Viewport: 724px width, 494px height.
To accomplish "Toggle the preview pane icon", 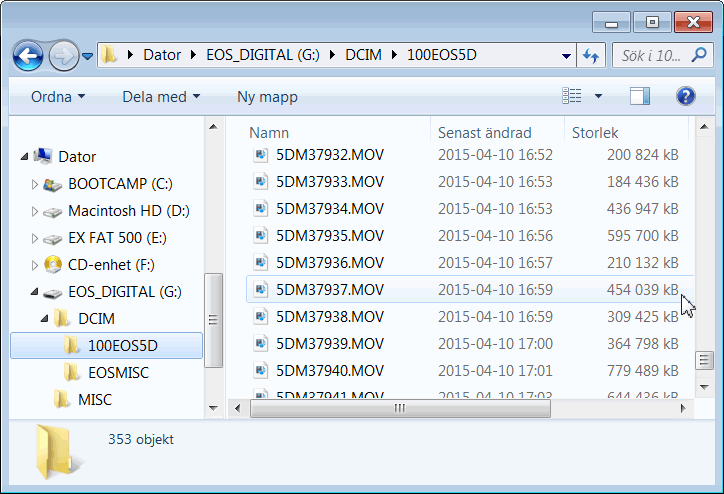I will pos(640,96).
